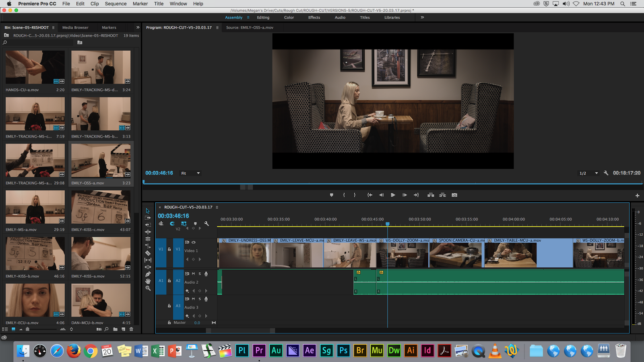Toggle Linked Selection in timeline
644x362 pixels.
coord(184,224)
